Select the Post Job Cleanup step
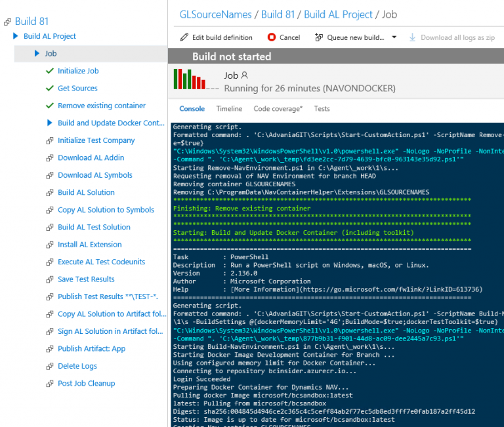 tap(86, 384)
